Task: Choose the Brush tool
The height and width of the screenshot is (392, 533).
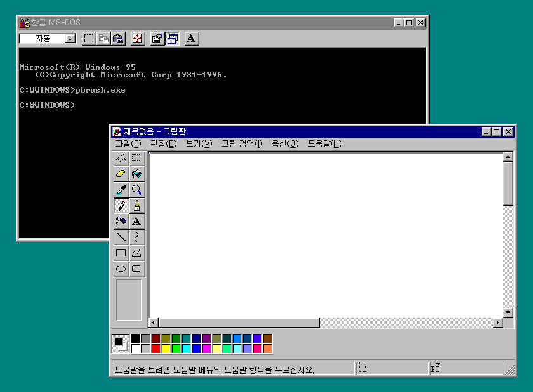Action: click(x=136, y=206)
